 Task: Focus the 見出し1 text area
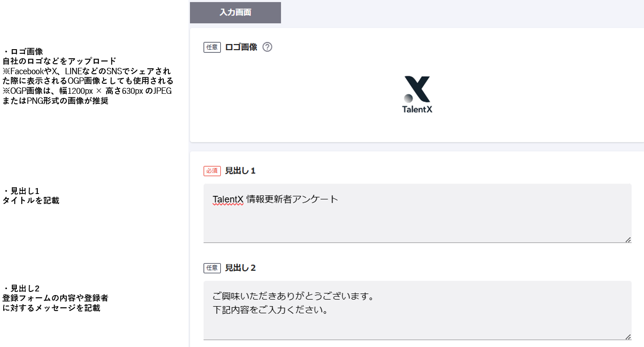[x=417, y=219]
